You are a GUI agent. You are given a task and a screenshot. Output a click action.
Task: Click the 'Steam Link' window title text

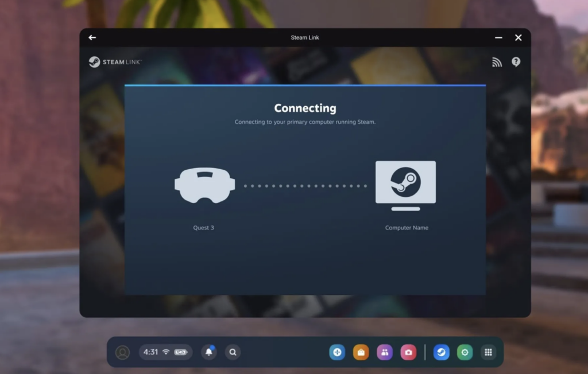point(305,37)
